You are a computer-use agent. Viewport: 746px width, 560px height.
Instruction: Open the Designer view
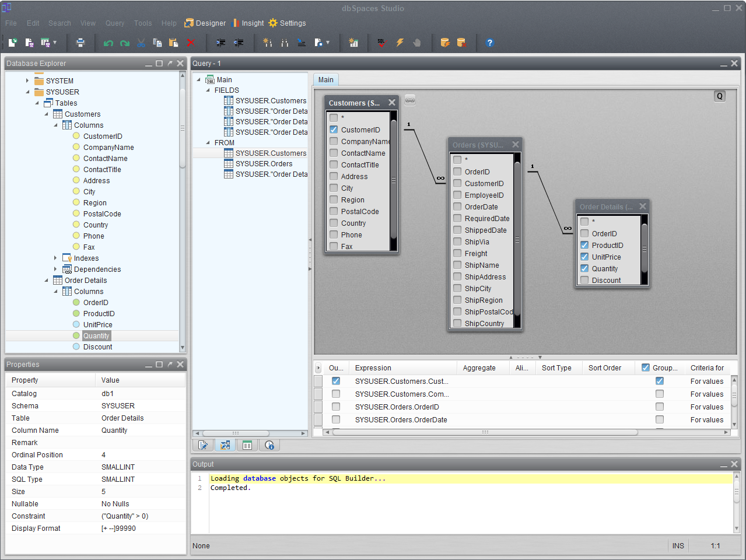coord(205,23)
